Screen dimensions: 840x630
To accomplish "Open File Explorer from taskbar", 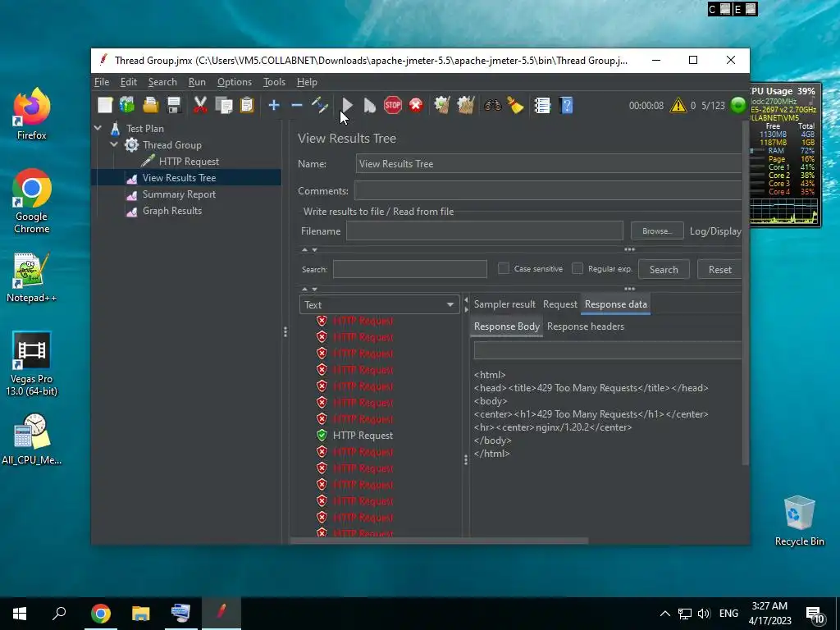I will coord(141,614).
